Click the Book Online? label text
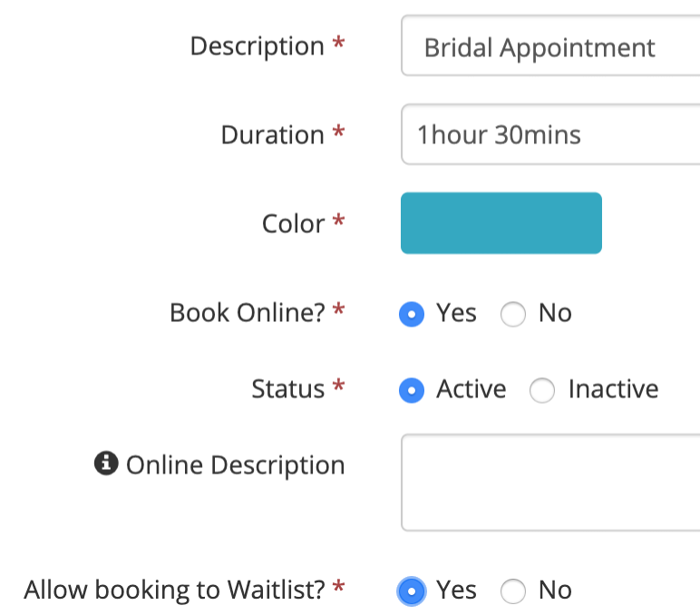Image resolution: width=700 pixels, height=615 pixels. (248, 313)
